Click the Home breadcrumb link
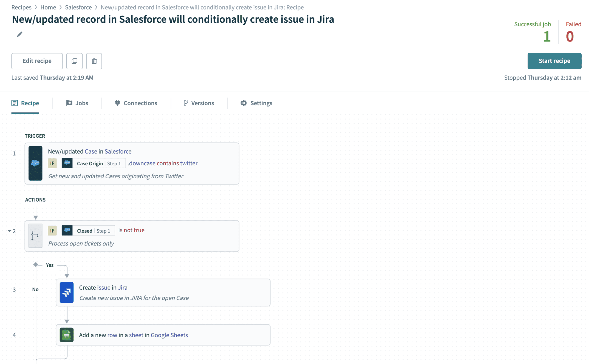Image resolution: width=589 pixels, height=364 pixels. pyautogui.click(x=48, y=7)
